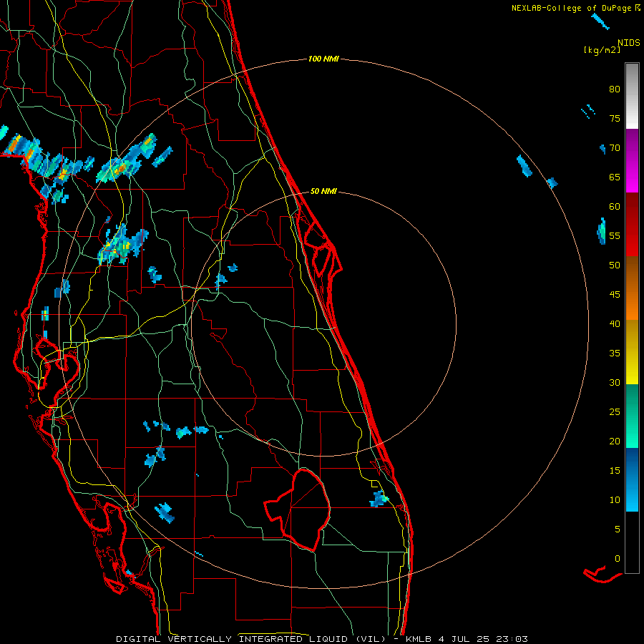Click the [kg/m2] units label
644x644 pixels.
[x=602, y=50]
